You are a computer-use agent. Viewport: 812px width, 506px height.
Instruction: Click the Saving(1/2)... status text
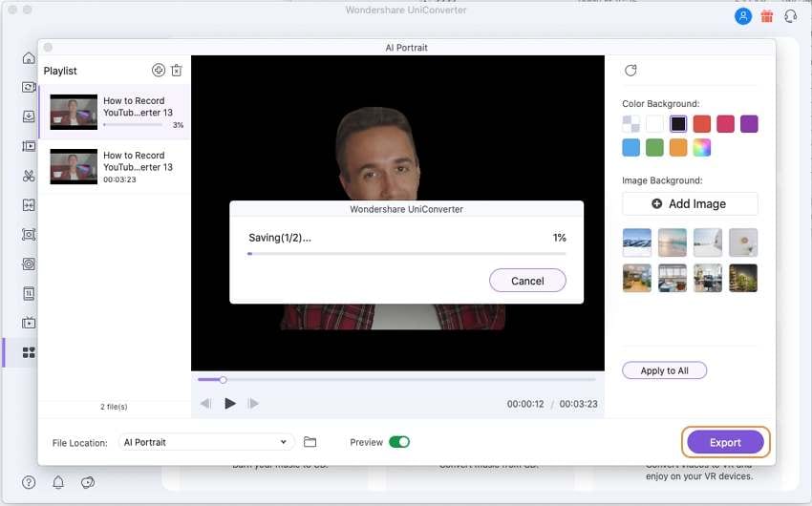point(280,238)
